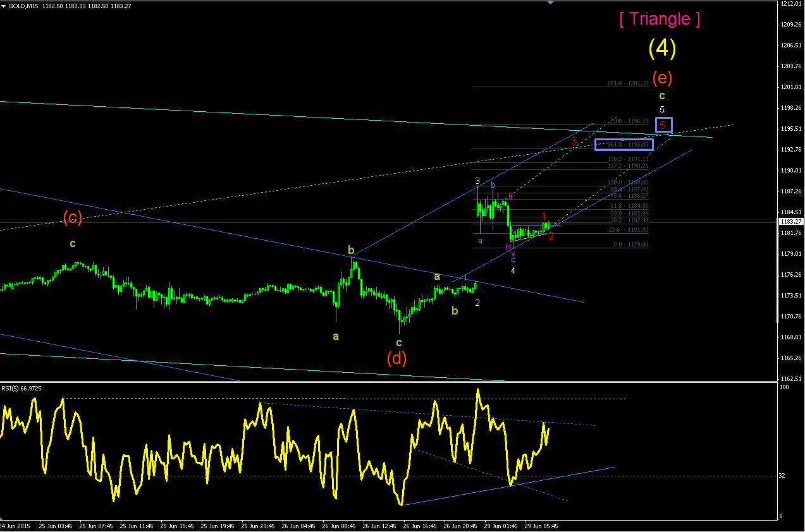Select the orange "(d)" wave label
Screen dimensions: 805x532
(x=396, y=358)
